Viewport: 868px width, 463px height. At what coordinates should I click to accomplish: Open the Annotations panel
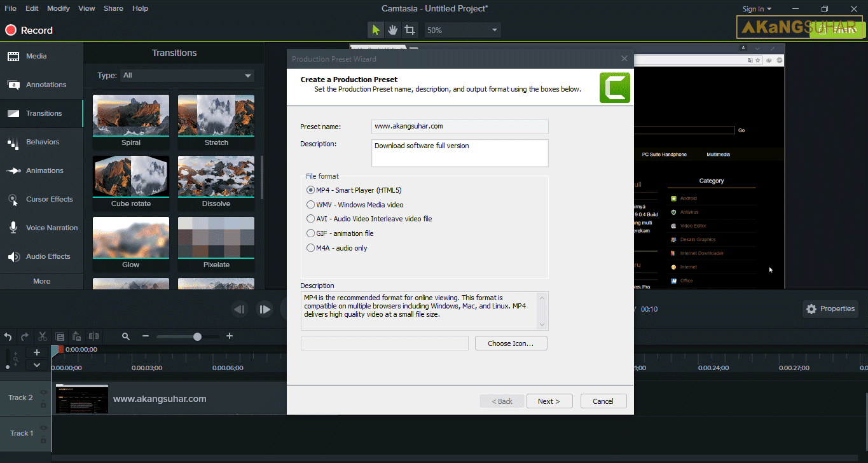[41, 85]
